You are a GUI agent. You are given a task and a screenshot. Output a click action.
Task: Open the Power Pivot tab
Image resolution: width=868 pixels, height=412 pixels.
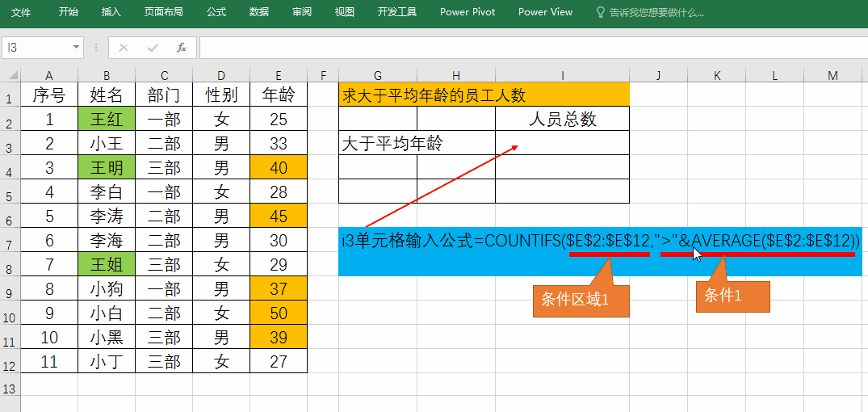click(x=468, y=11)
